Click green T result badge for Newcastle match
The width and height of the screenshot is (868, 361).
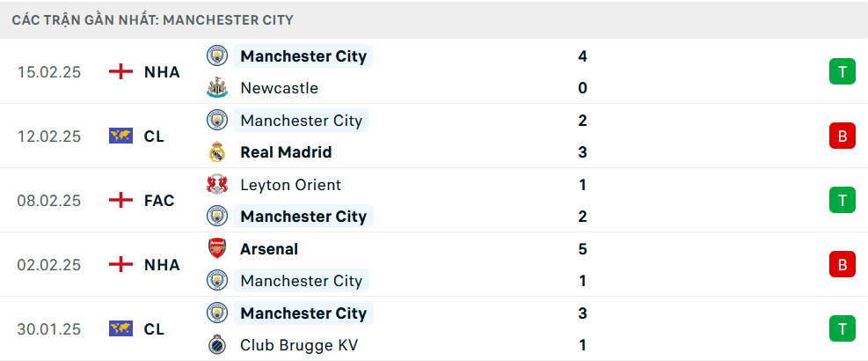(842, 72)
